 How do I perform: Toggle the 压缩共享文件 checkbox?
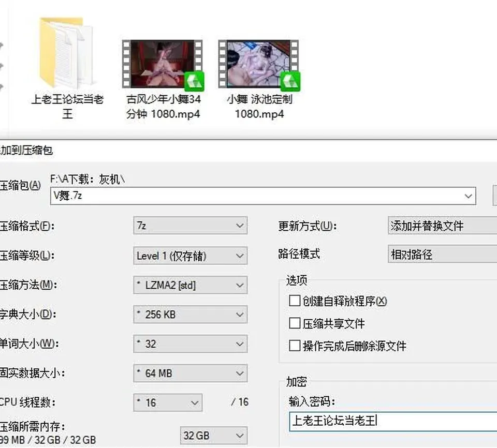coord(295,323)
